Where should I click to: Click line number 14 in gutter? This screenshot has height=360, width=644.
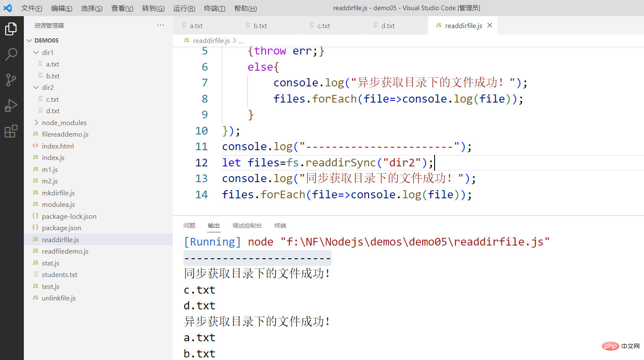point(201,194)
